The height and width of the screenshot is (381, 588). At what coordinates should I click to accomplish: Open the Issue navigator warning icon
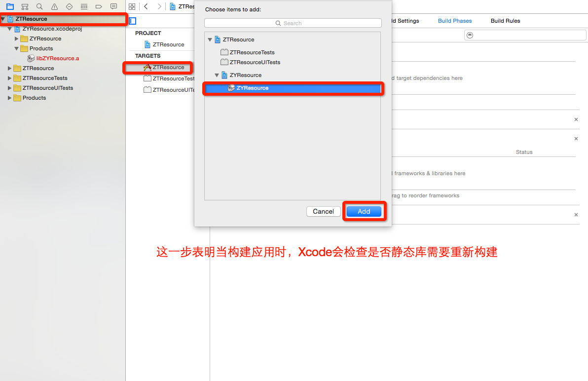pyautogui.click(x=54, y=6)
